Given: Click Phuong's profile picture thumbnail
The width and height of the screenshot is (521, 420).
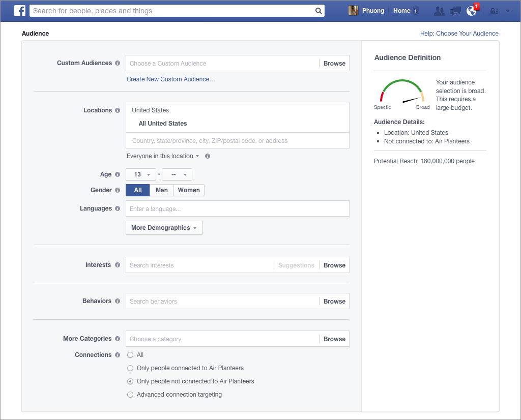Looking at the screenshot, I should pyautogui.click(x=353, y=11).
